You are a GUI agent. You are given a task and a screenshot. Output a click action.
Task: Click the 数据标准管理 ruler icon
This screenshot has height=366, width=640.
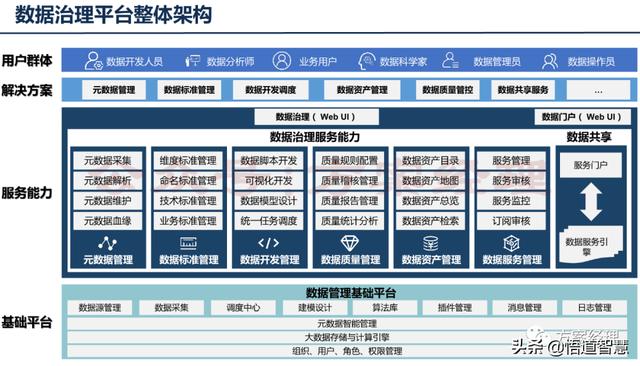pyautogui.click(x=188, y=243)
